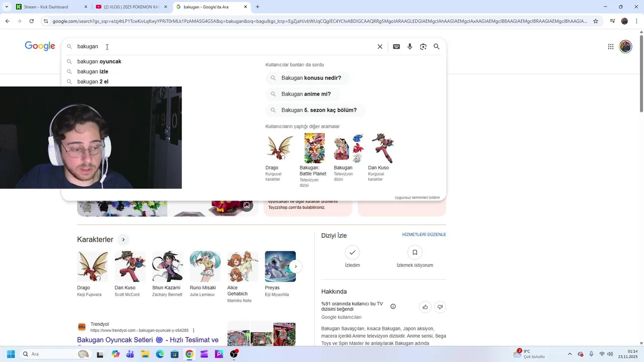This screenshot has height=362, width=644.
Task: Open File Explorer from the taskbar
Action: coord(145,354)
